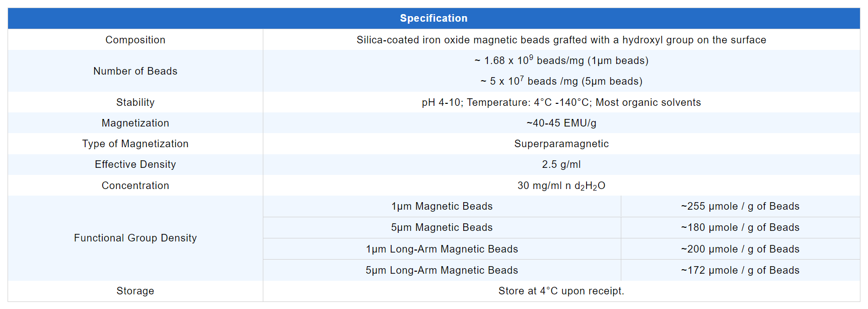This screenshot has height=309, width=868.
Task: Select the Concentration row label
Action: point(135,186)
